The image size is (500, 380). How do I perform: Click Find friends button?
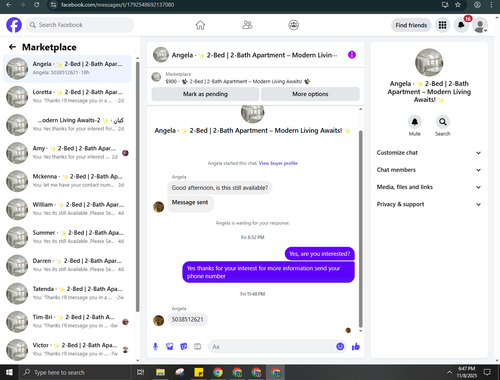point(411,25)
